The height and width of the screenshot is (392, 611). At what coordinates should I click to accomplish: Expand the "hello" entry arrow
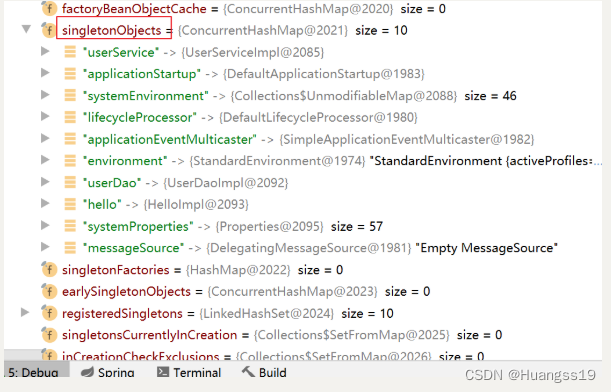(x=45, y=203)
